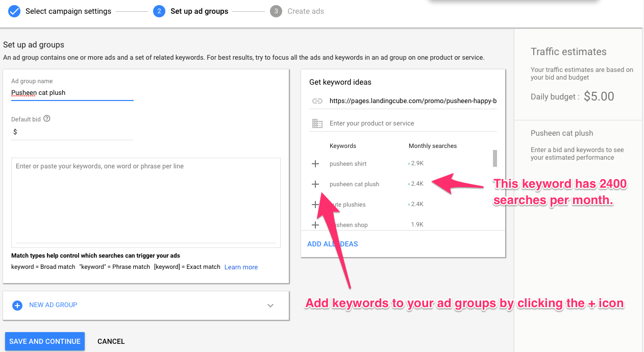Click the plus icon beside pusheen shirt

coord(315,164)
